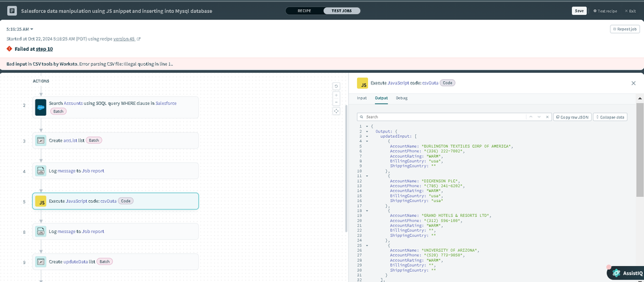Viewport: 644px width, 282px height.
Task: Click Exit in the header
Action: [630, 11]
